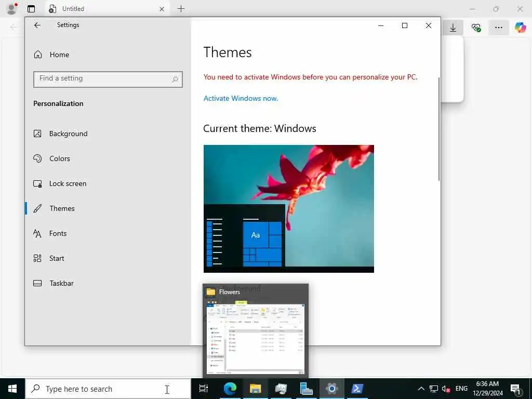Open Edge Settings and more menu
The image size is (532, 399).
tap(498, 28)
